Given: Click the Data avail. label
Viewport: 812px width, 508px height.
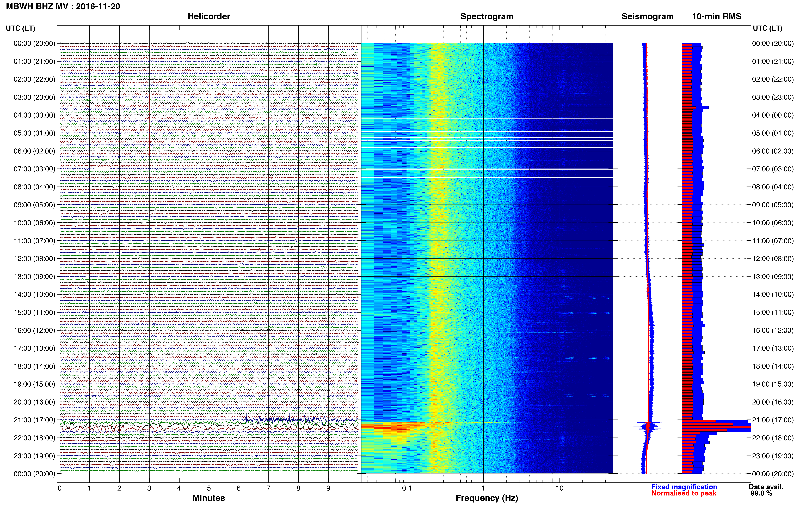Looking at the screenshot, I should (x=766, y=487).
